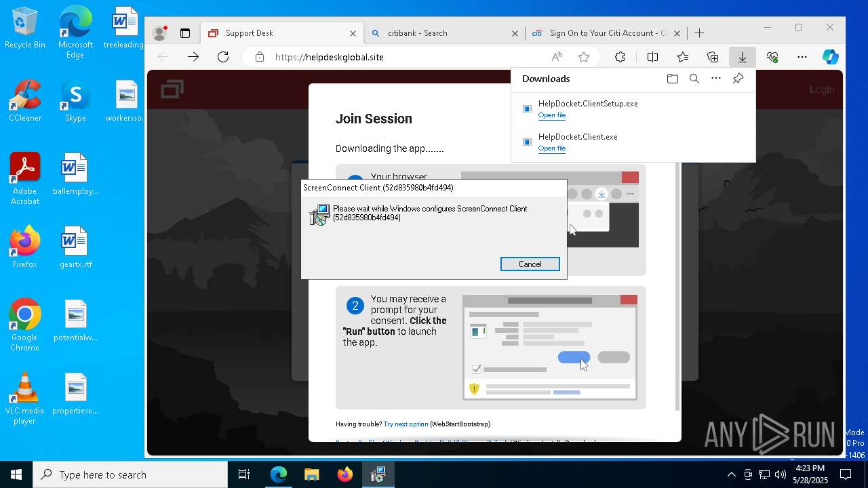The image size is (868, 488).
Task: Open Firefox from the taskbar
Action: [x=345, y=474]
